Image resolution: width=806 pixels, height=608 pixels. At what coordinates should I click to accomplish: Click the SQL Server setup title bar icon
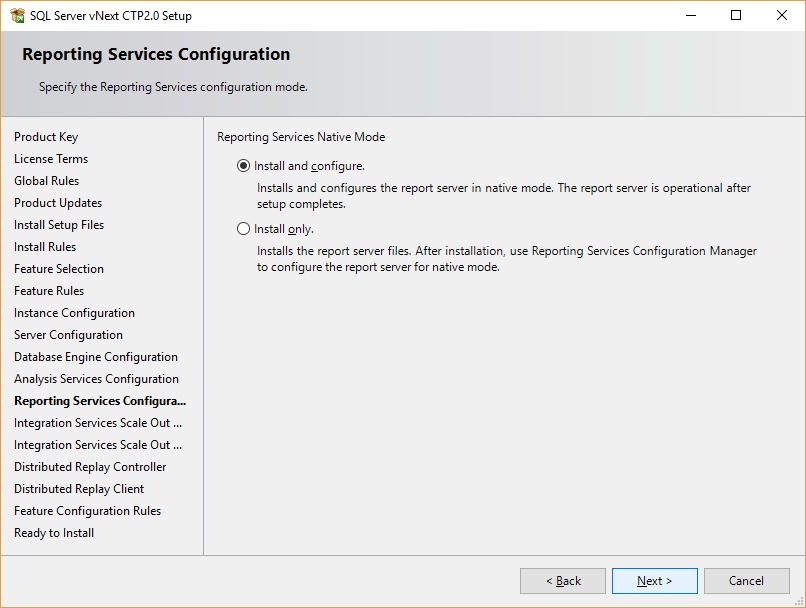17,15
